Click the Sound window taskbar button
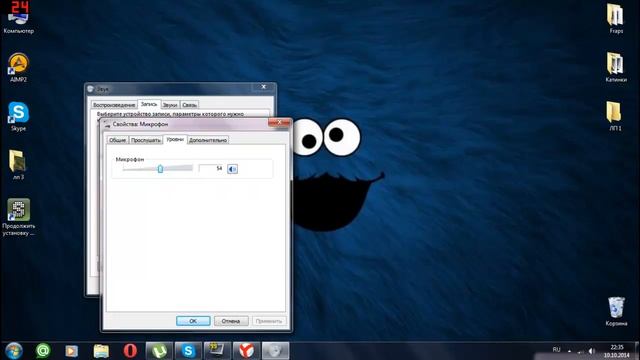The width and height of the screenshot is (640, 360). 275,351
